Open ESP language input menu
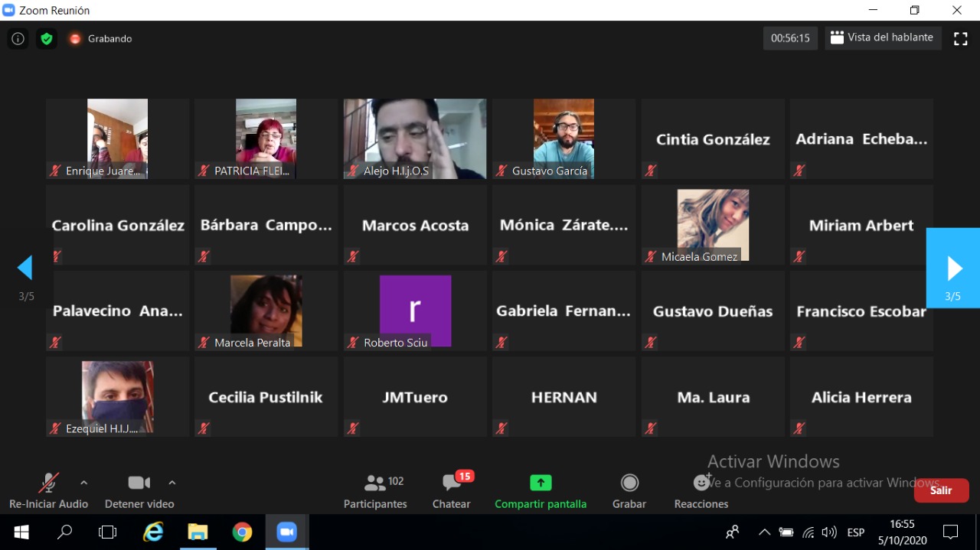This screenshot has width=980, height=550. [855, 532]
